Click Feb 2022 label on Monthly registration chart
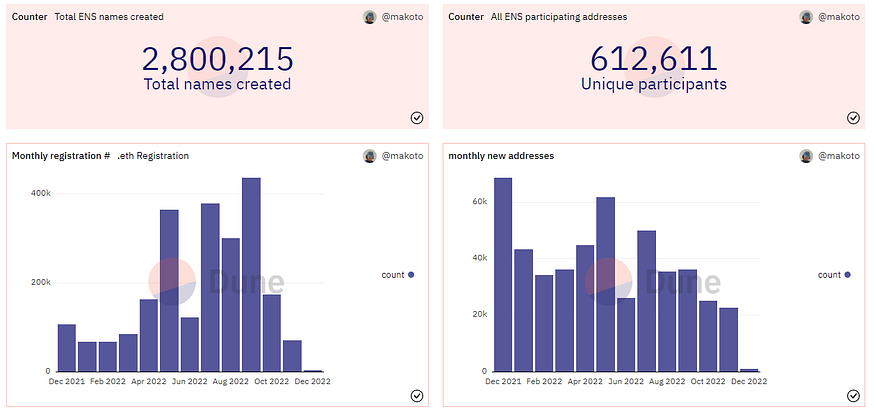 (107, 381)
